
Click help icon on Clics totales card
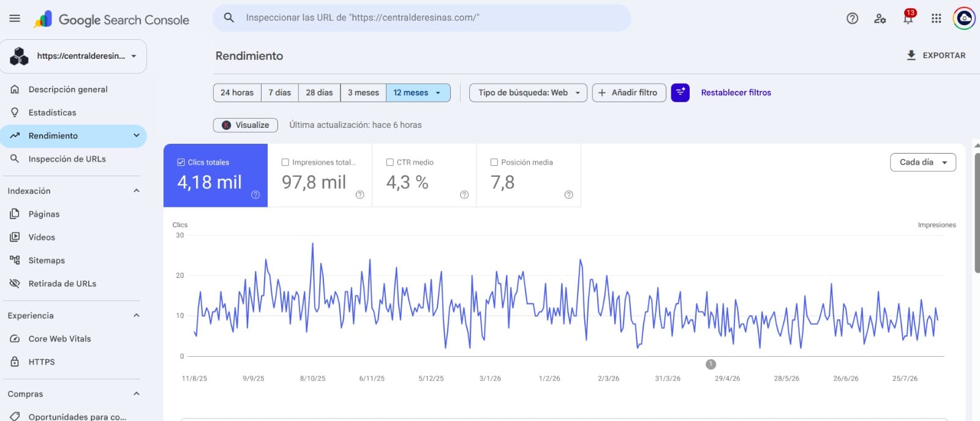(x=255, y=195)
